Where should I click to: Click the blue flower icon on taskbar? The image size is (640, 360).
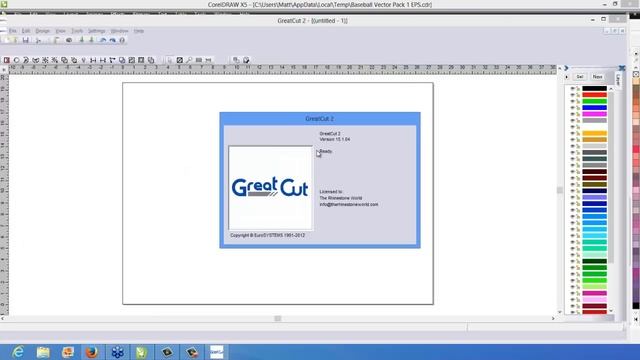click(118, 352)
